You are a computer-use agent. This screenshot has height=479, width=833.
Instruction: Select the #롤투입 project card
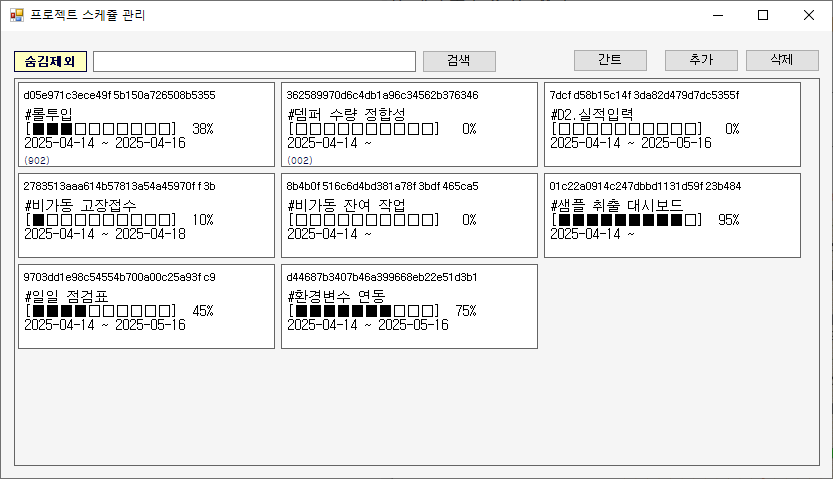click(147, 124)
